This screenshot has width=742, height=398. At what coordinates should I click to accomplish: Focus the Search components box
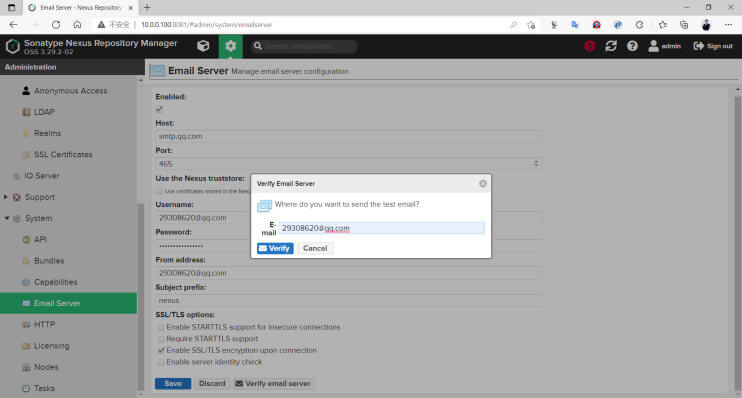[x=304, y=46]
